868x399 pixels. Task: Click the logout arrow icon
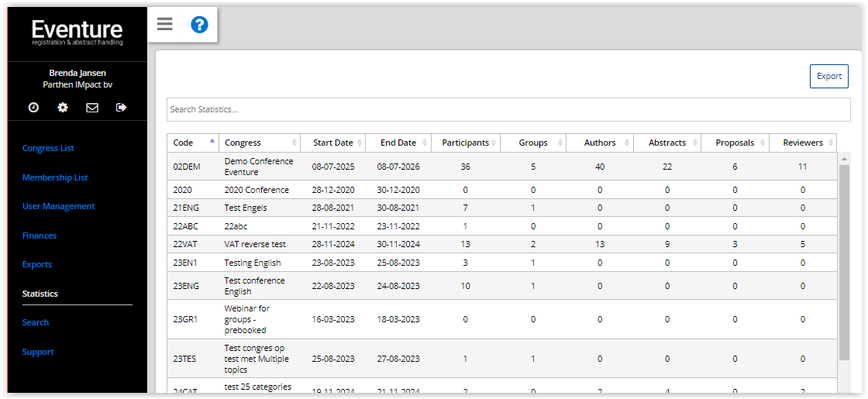pos(121,108)
